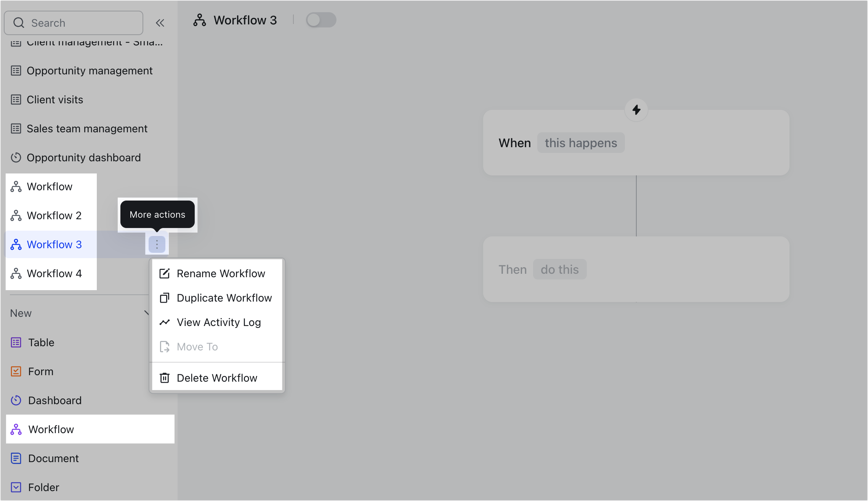Click the table icon beside Sales team management

16,128
